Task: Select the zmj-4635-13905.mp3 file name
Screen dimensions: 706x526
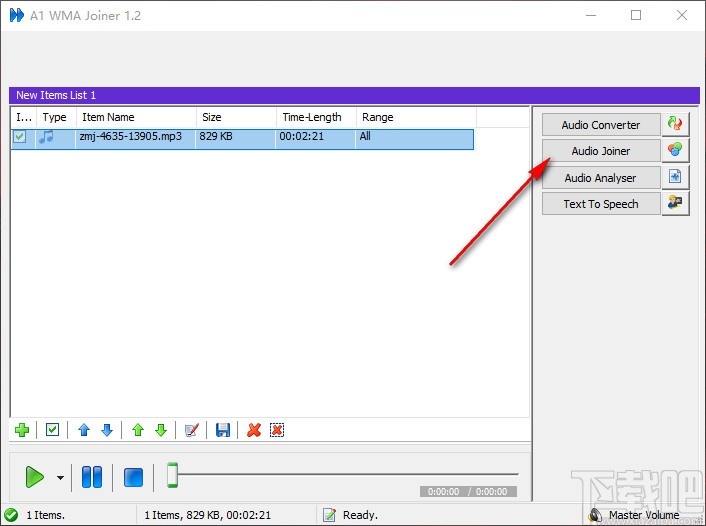Action: (x=131, y=136)
